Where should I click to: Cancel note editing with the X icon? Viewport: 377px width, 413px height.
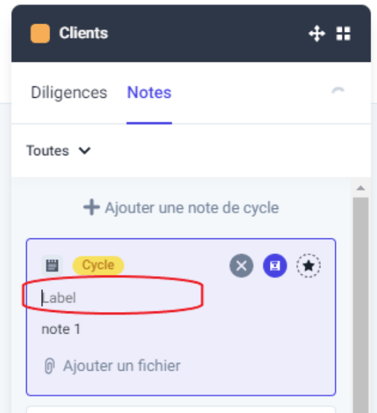pyautogui.click(x=241, y=266)
